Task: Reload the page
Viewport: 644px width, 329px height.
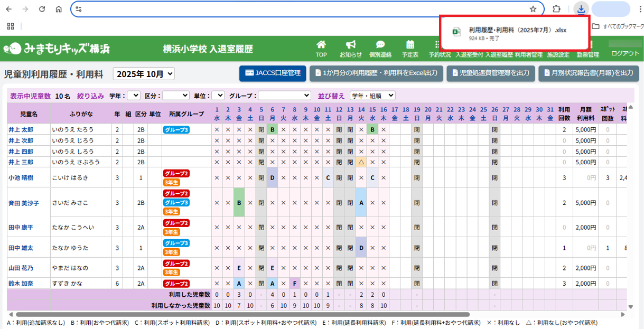Action: [42, 9]
